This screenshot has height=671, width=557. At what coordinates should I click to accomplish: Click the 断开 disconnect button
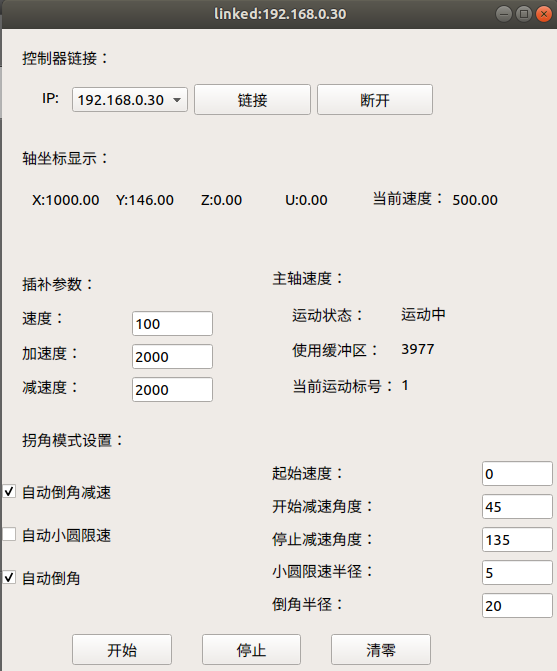click(x=375, y=100)
